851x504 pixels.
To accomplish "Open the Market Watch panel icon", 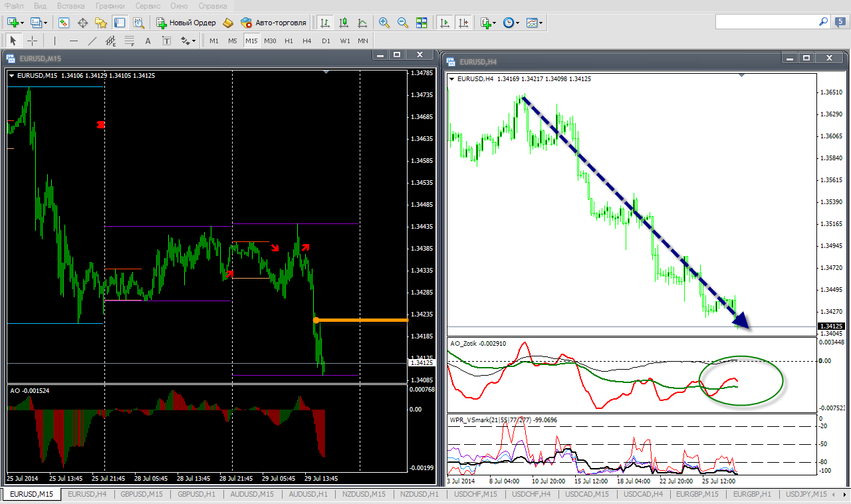I will [x=64, y=23].
